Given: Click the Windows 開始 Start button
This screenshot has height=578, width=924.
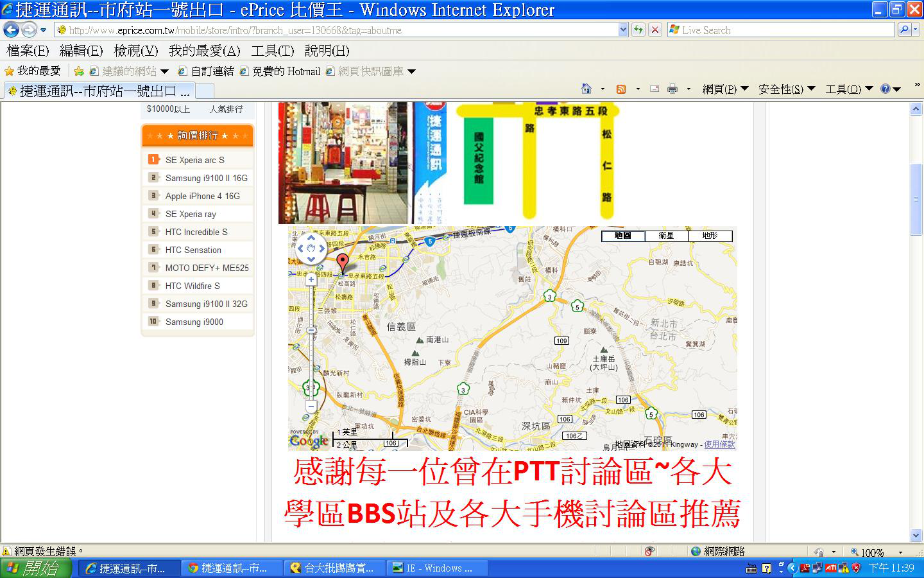Looking at the screenshot, I should coord(35,568).
